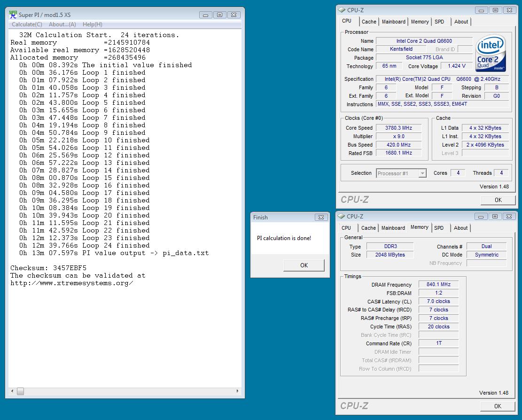This screenshot has width=522, height=420.
Task: Click the 'Loop 24 finished' line in Super PI
Action: [84, 246]
